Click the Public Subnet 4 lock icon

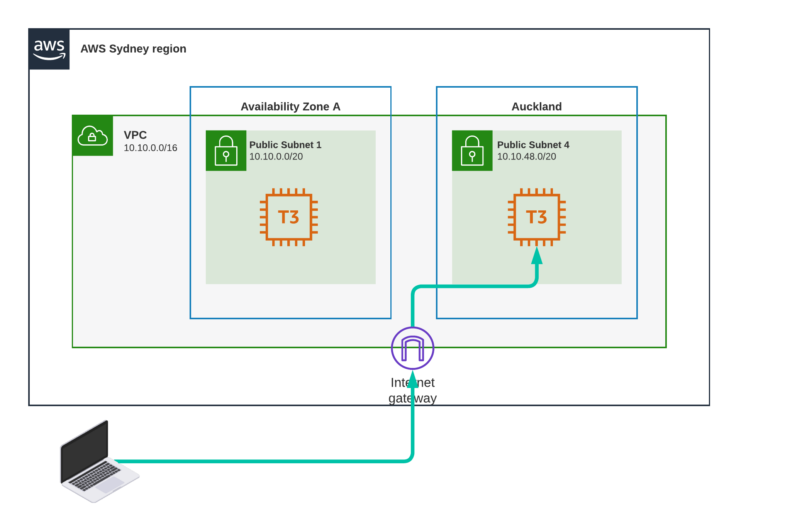(x=472, y=151)
